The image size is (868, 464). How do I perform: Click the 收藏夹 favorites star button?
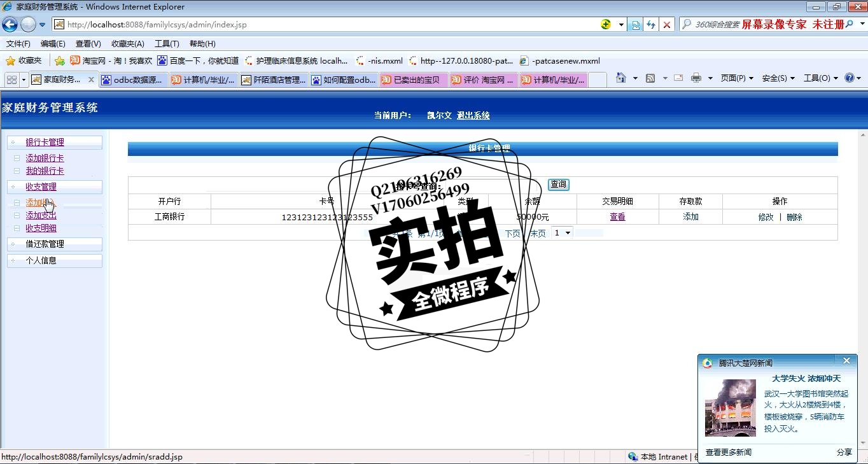(24, 60)
